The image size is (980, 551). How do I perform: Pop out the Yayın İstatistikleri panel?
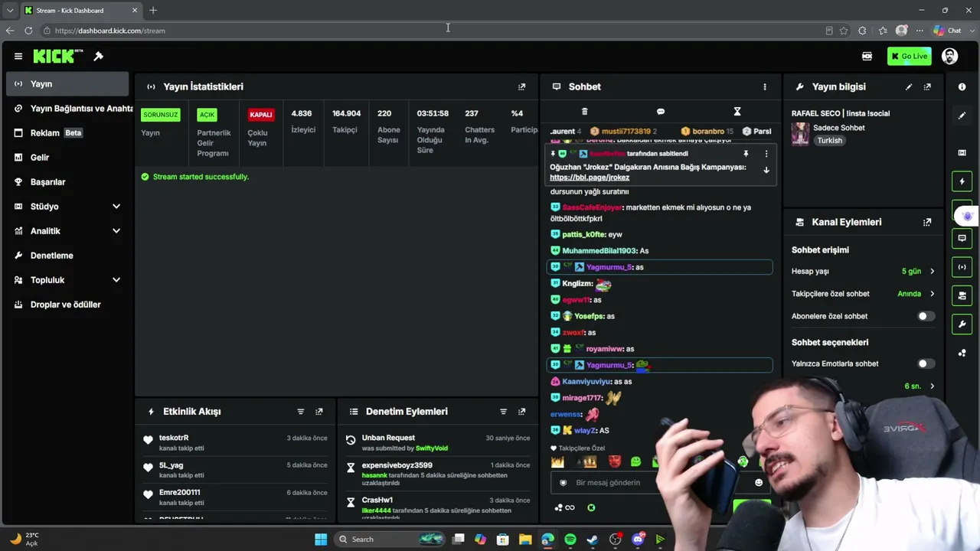pyautogui.click(x=522, y=86)
